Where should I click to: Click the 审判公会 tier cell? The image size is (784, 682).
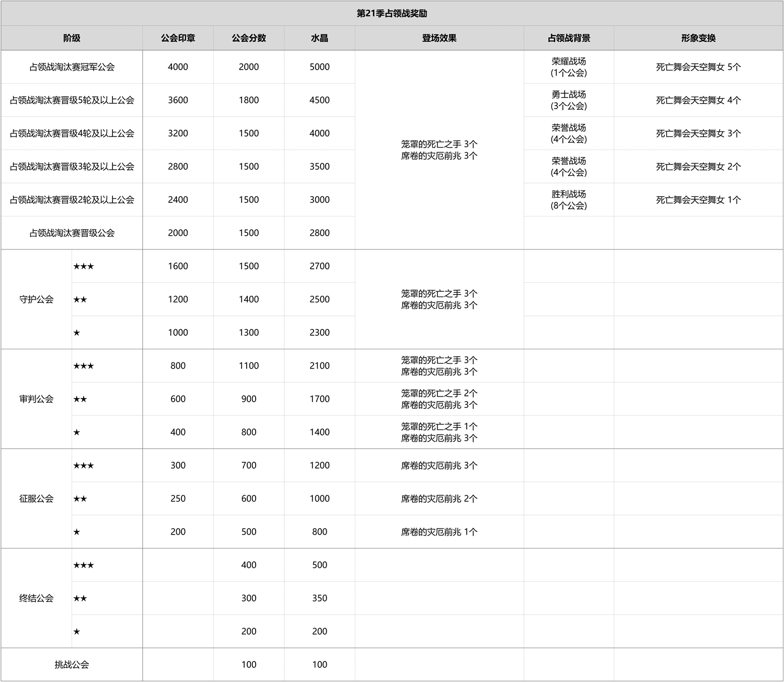tap(36, 399)
